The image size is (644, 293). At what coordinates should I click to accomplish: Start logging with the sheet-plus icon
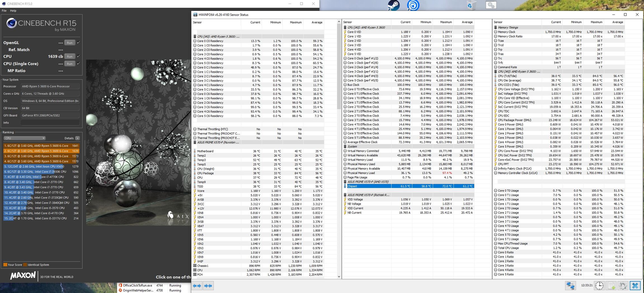[611, 285]
